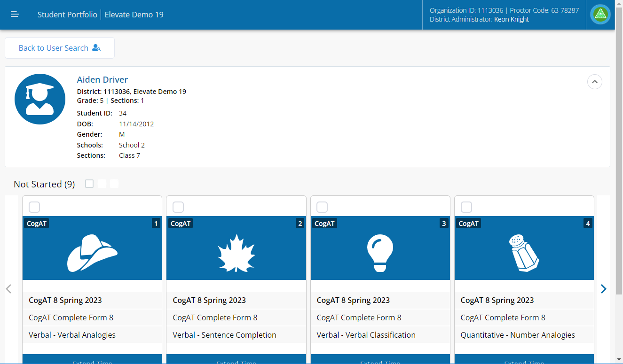The image size is (623, 364).
Task: Click the light bulb icon on card 3
Action: click(380, 253)
